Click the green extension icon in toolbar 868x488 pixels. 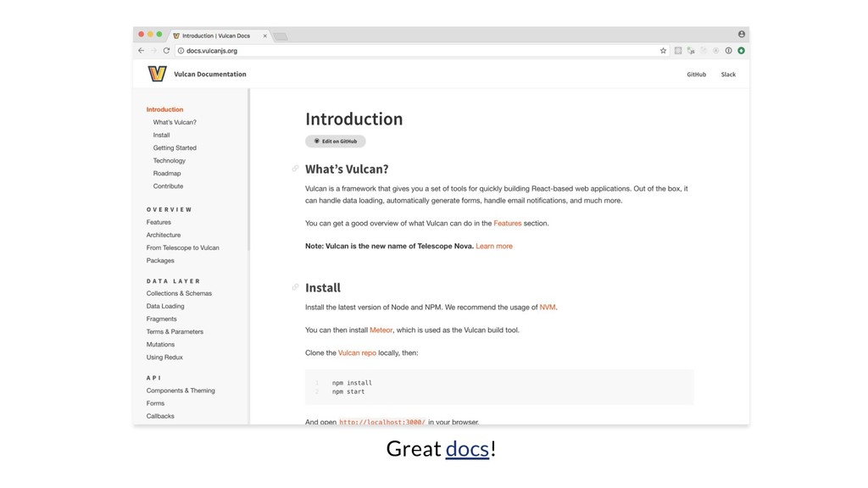click(x=741, y=51)
